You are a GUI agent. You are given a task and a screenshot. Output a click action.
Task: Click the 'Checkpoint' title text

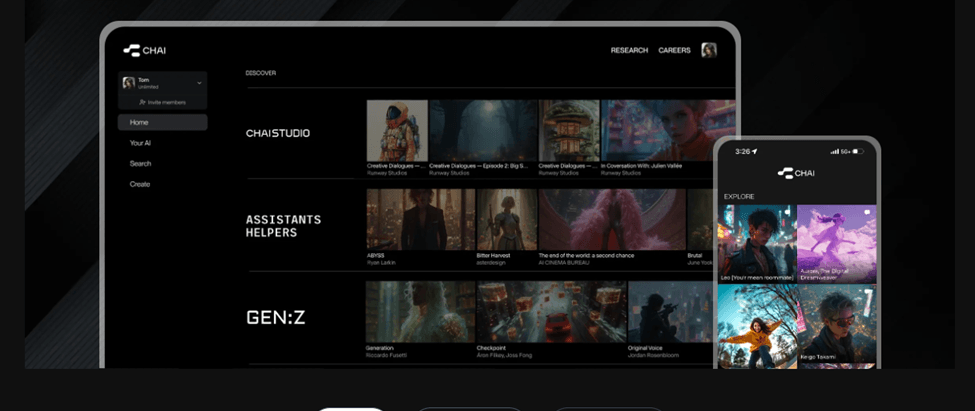[491, 348]
